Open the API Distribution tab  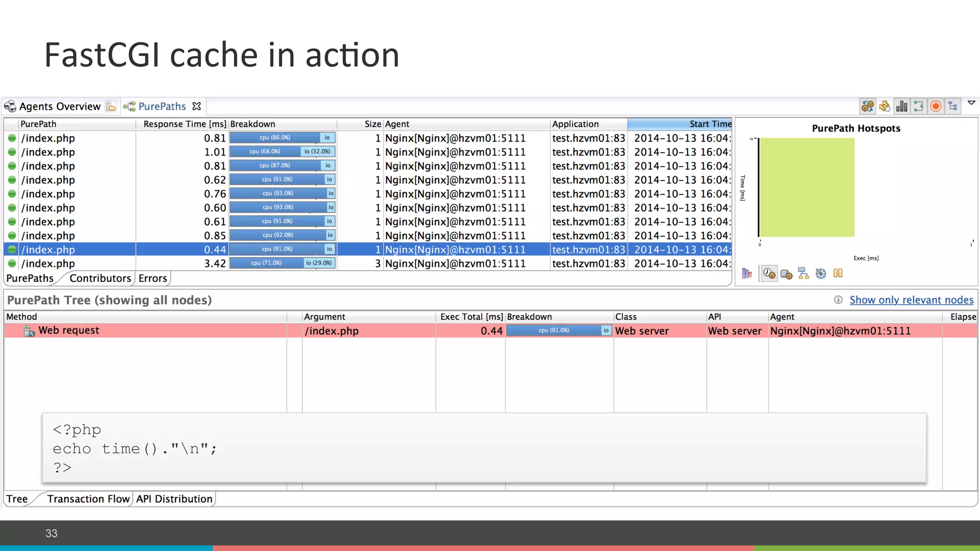(174, 499)
